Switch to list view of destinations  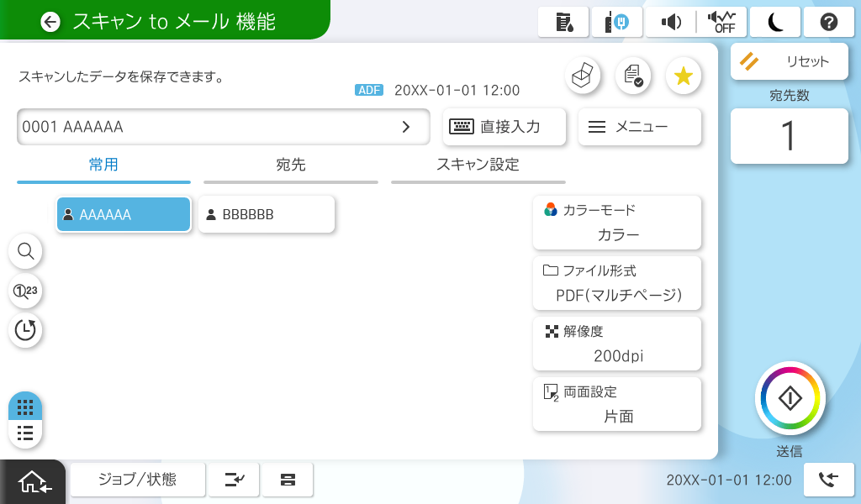25,433
